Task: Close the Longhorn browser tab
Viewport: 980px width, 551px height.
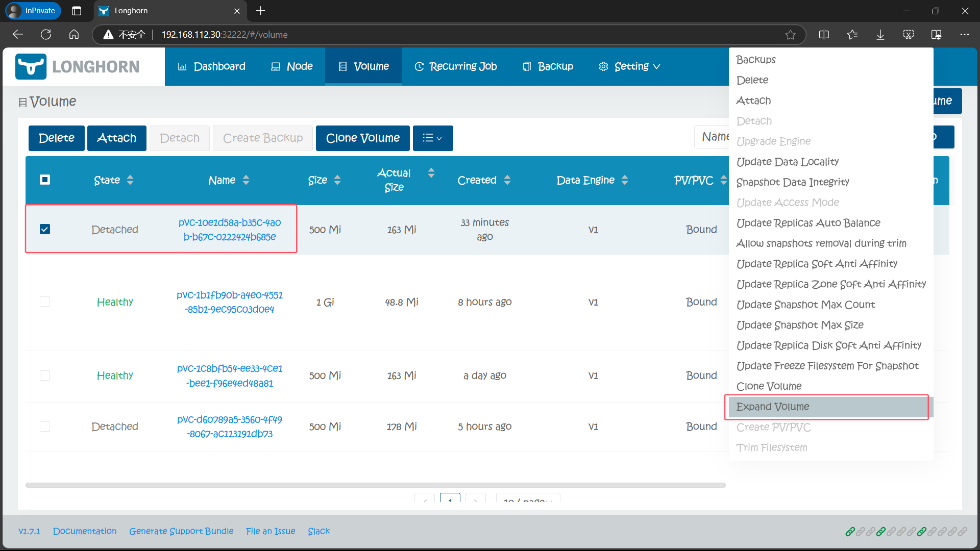Action: click(237, 11)
